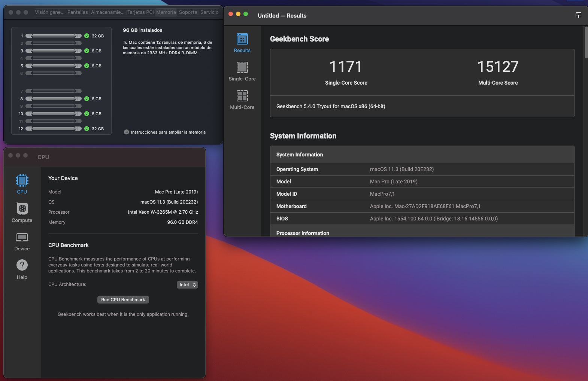Viewport: 588px width, 381px height.
Task: Select the Single-Core sidebar icon
Action: pos(242,68)
